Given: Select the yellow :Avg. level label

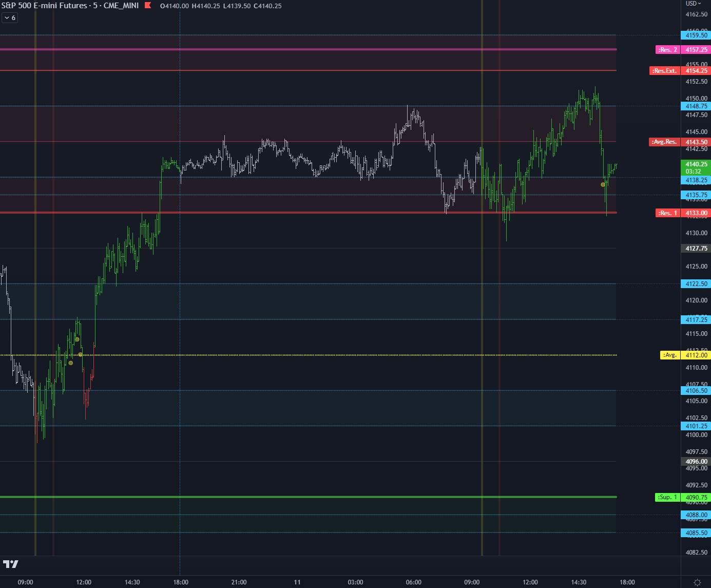Looking at the screenshot, I should [x=670, y=355].
